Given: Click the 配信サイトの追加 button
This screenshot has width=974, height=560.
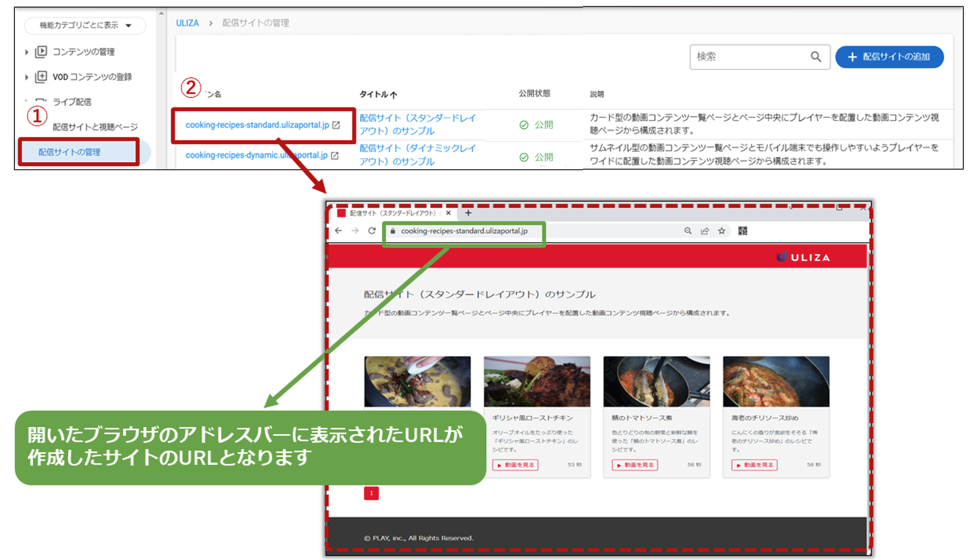Looking at the screenshot, I should [889, 57].
